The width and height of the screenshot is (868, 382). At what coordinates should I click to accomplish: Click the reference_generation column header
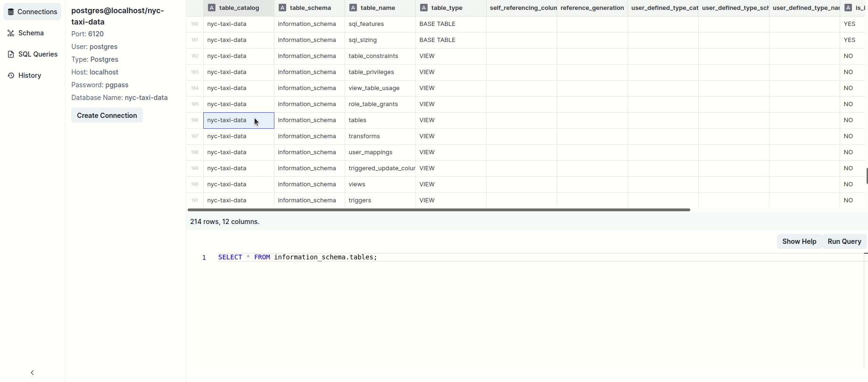pos(592,8)
